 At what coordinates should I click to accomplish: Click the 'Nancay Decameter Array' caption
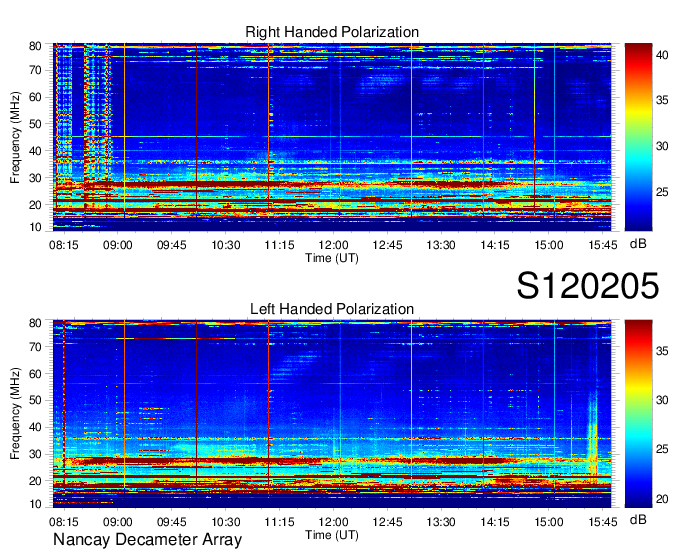(x=147, y=540)
